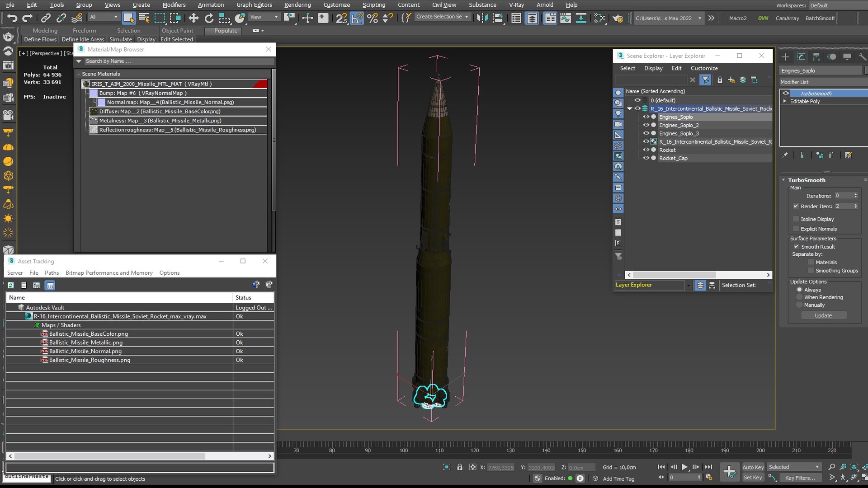
Task: Open the Layer Explorer dropdown
Action: tap(689, 285)
